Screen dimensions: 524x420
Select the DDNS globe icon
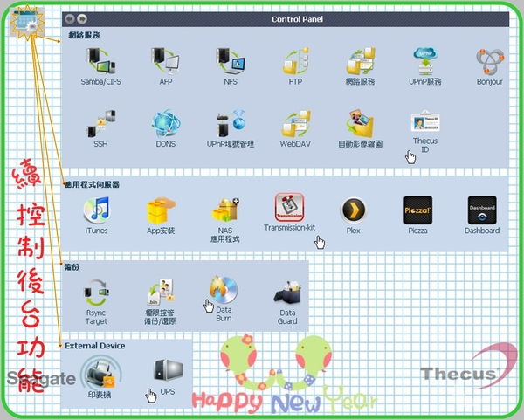coord(166,124)
